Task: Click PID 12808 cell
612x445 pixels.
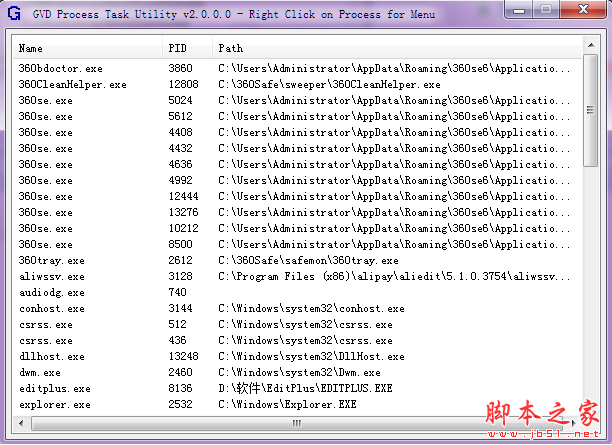Action: pos(183,84)
